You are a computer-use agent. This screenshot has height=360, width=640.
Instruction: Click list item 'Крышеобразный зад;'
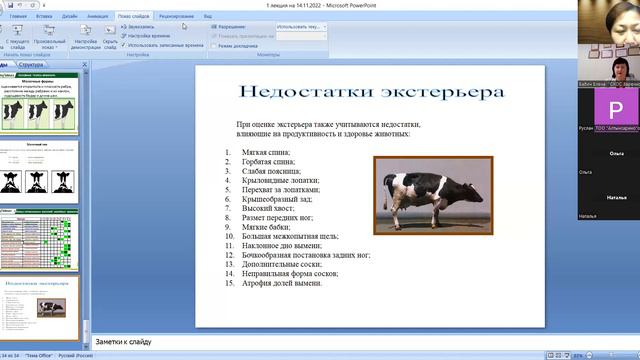tap(277, 199)
